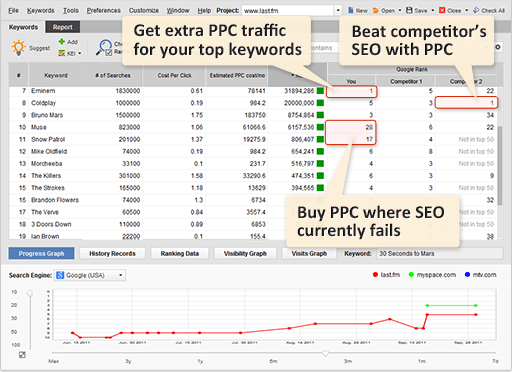Switch to the History Records tab
This screenshot has height=372, width=512.
[112, 254]
